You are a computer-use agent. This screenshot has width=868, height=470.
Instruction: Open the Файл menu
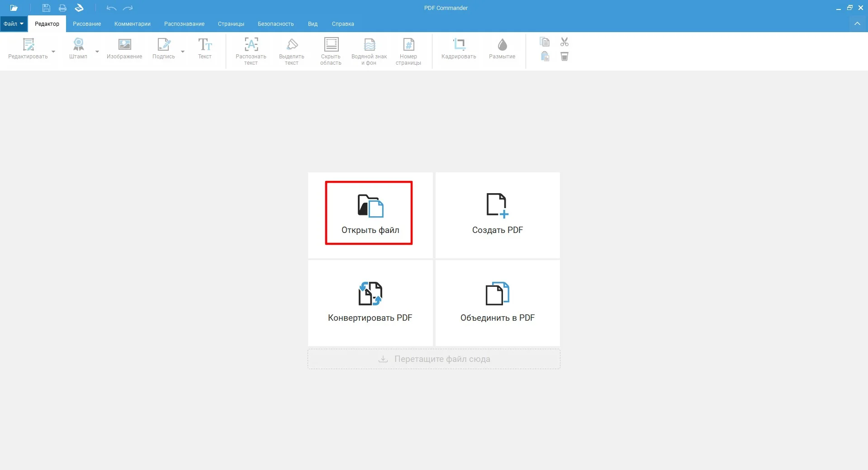coord(14,24)
